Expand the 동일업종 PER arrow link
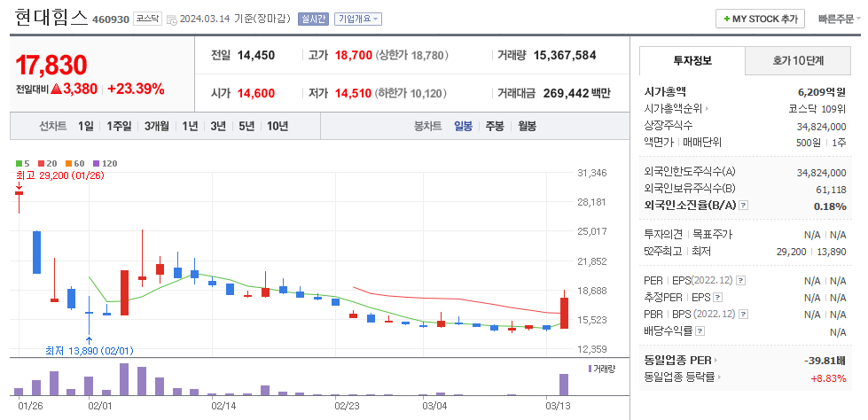The height and width of the screenshot is (420, 868). [716, 361]
